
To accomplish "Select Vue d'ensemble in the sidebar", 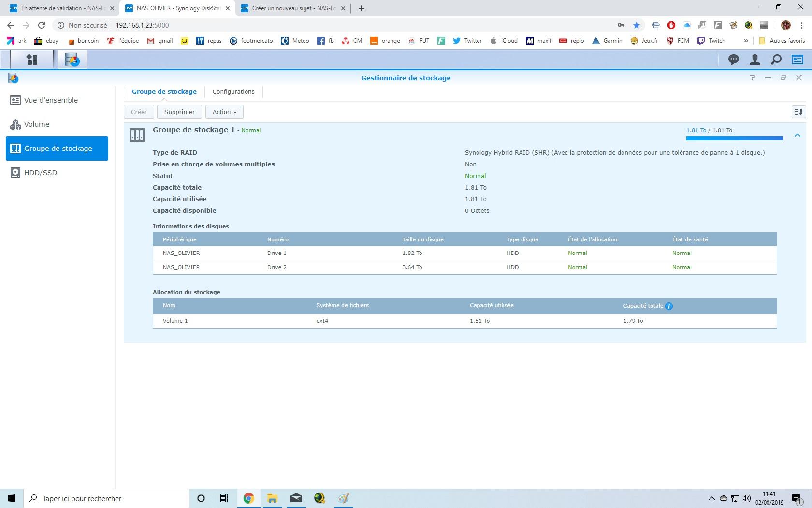I will [x=51, y=100].
